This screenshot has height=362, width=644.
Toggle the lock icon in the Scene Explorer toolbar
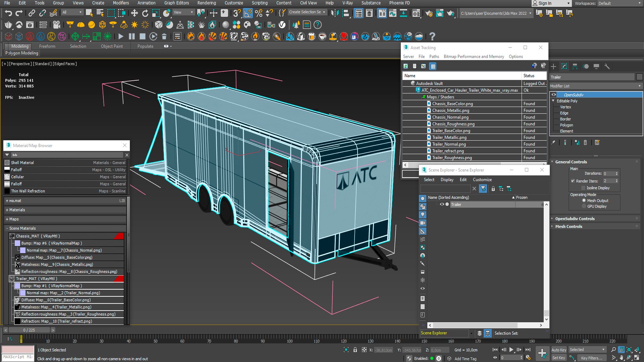[493, 189]
